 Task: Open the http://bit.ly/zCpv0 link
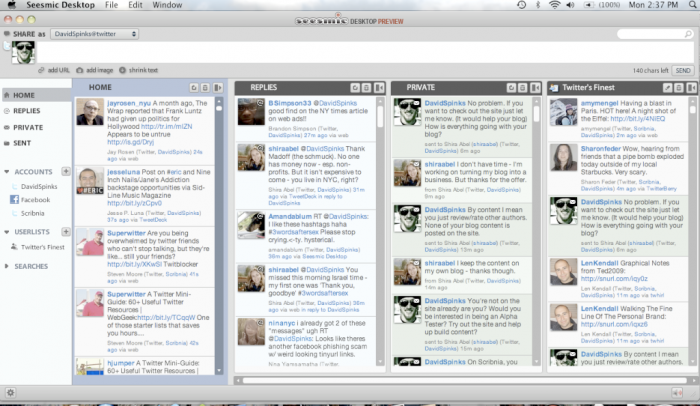point(134,203)
